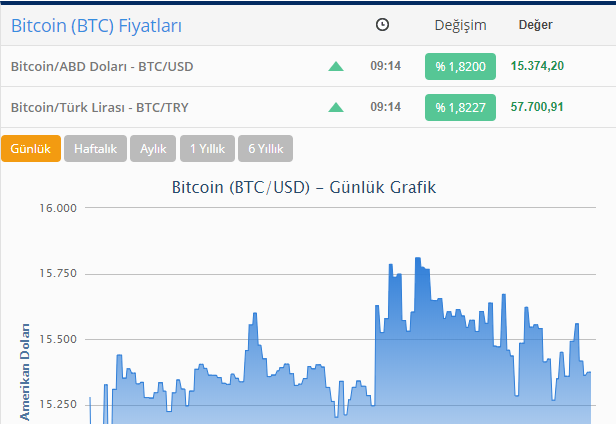
Task: Click the % 1,8200 change badge
Action: pos(460,66)
